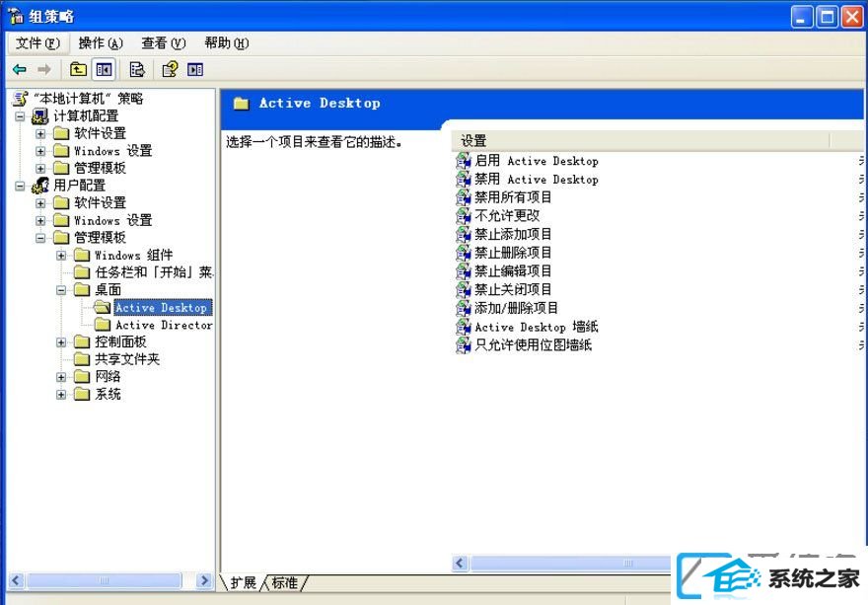Select the 不允许更改 setting
Image resolution: width=868 pixels, height=605 pixels.
pos(507,215)
